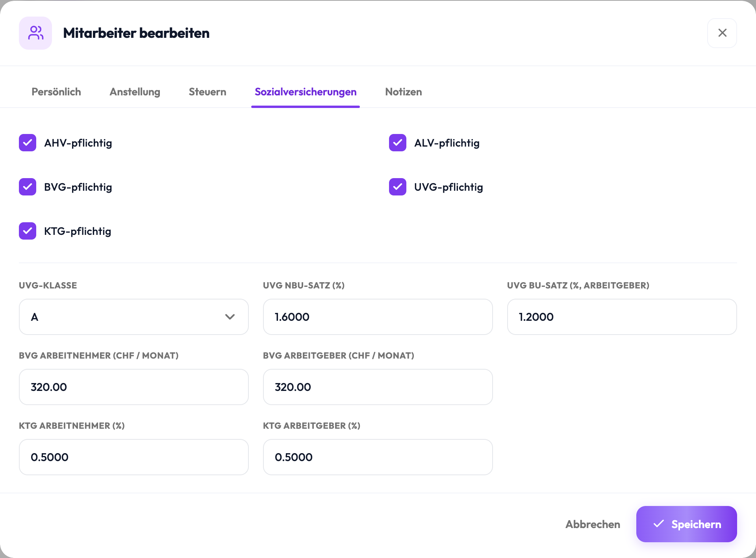Open the UVG-Klasse dropdown
This screenshot has width=756, height=558.
(134, 317)
